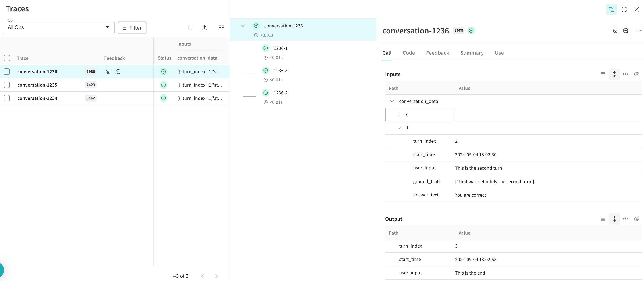
Task: Check the conversation-1234 row checkbox
Action: point(7,98)
